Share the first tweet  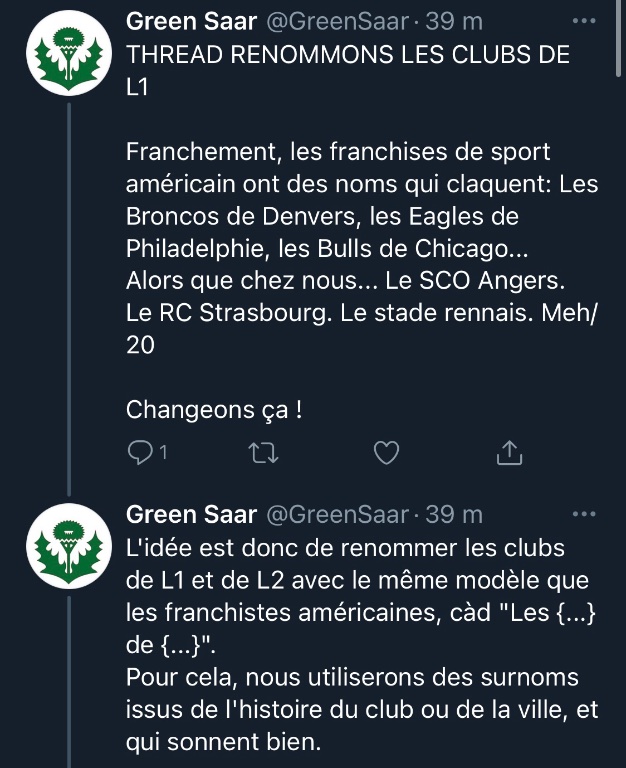pyautogui.click(x=509, y=452)
